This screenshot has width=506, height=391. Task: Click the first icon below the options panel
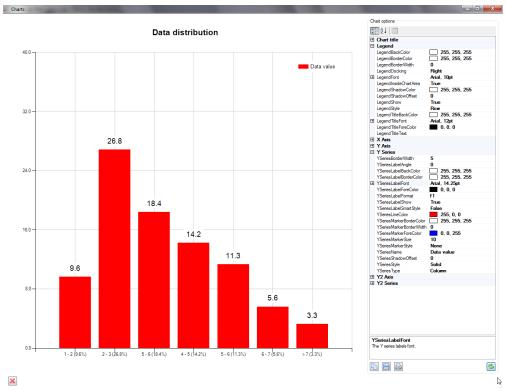(374, 367)
